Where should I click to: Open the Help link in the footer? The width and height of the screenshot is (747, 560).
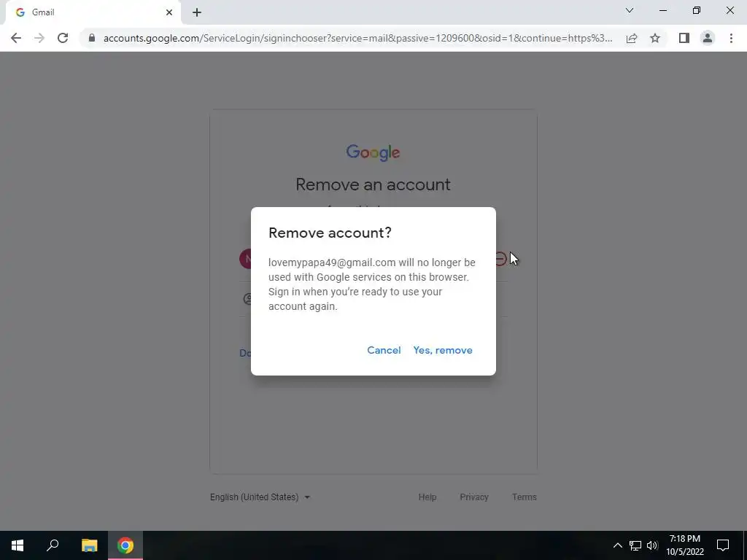[427, 497]
